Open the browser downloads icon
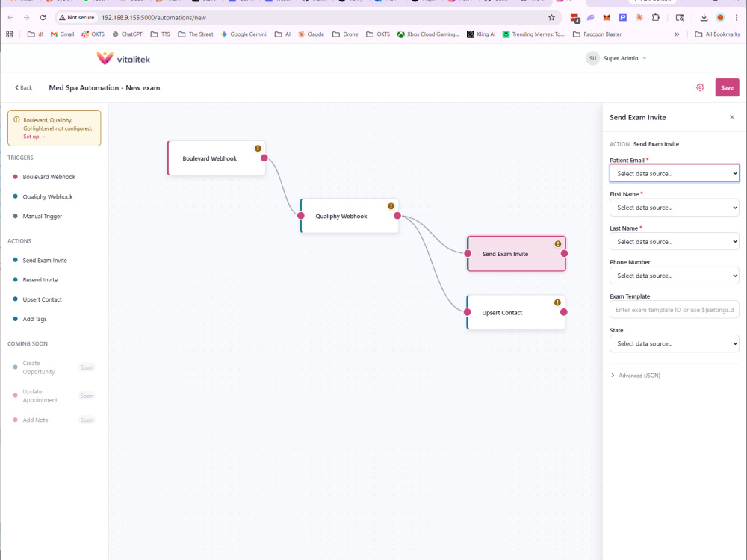This screenshot has height=560, width=747. 704,18
